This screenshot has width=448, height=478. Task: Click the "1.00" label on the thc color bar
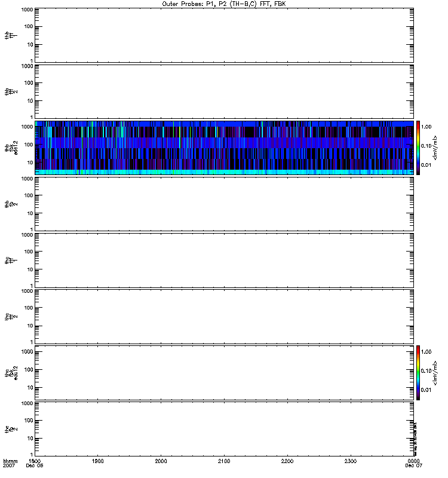(426, 351)
